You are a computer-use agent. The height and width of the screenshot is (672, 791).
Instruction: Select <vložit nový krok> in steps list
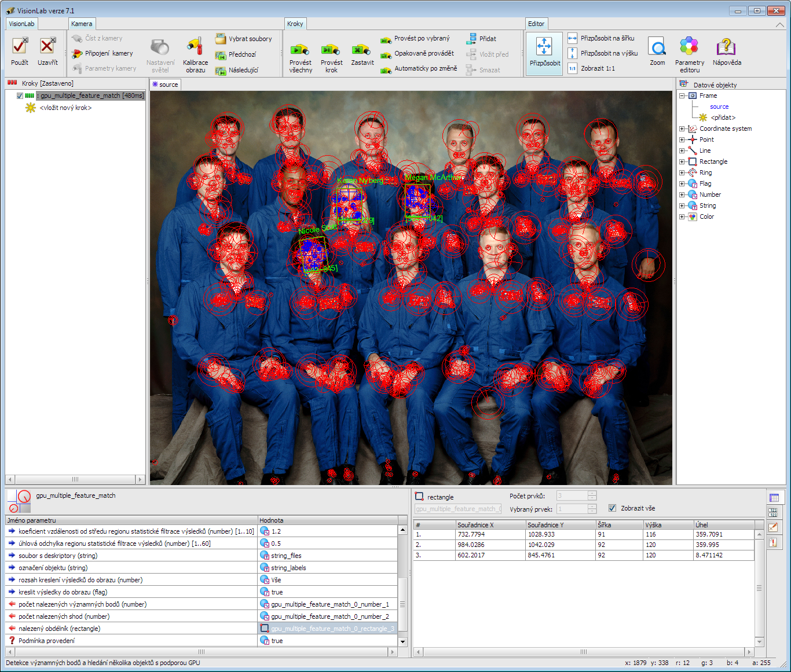[x=65, y=108]
